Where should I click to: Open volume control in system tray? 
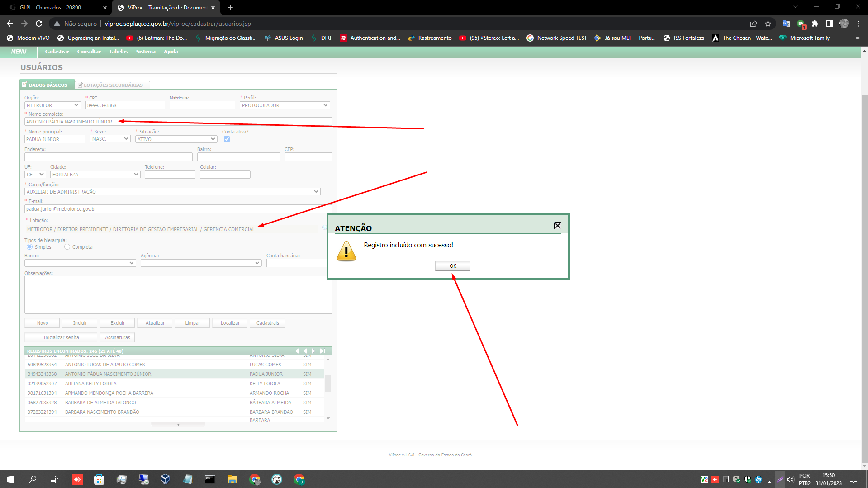point(791,479)
